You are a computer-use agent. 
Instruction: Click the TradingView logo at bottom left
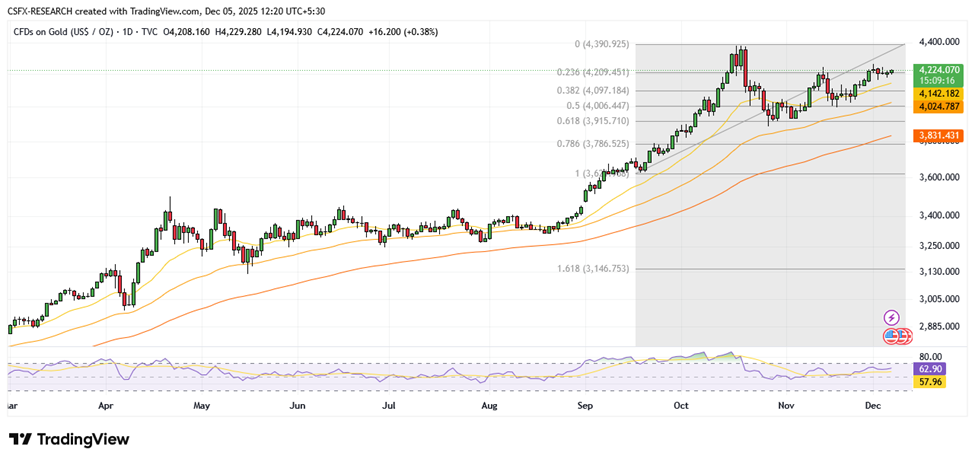point(69,440)
